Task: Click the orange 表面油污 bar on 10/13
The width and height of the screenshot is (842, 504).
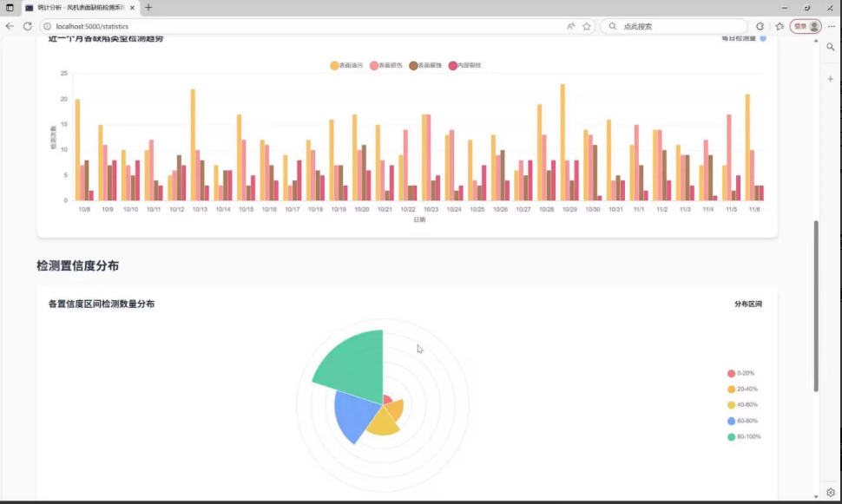Action: (193, 145)
